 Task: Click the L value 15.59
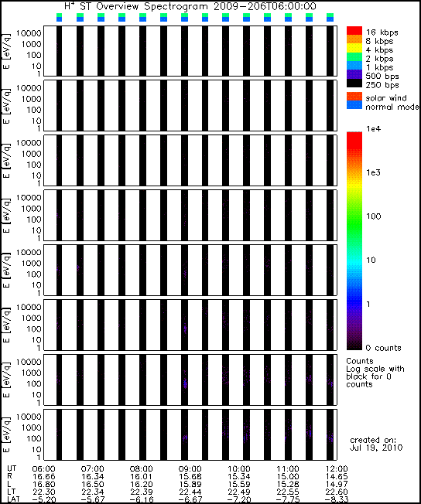239,485
